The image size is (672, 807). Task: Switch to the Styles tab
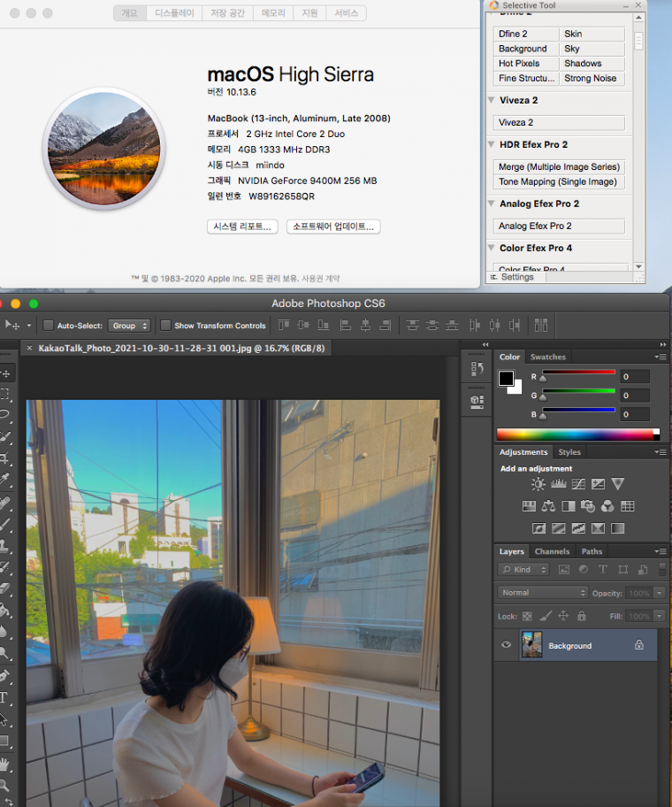pos(569,452)
